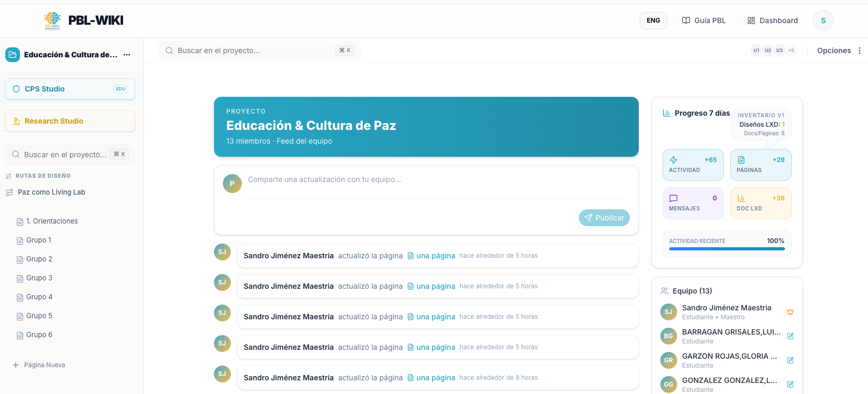The width and height of the screenshot is (868, 394).
Task: Open the Opciones menu
Action: pyautogui.click(x=839, y=50)
